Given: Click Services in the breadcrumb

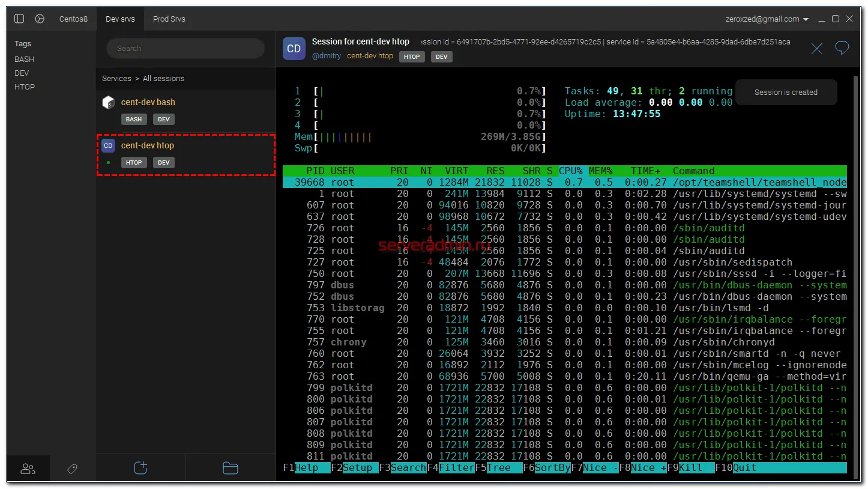Looking at the screenshot, I should [x=116, y=79].
